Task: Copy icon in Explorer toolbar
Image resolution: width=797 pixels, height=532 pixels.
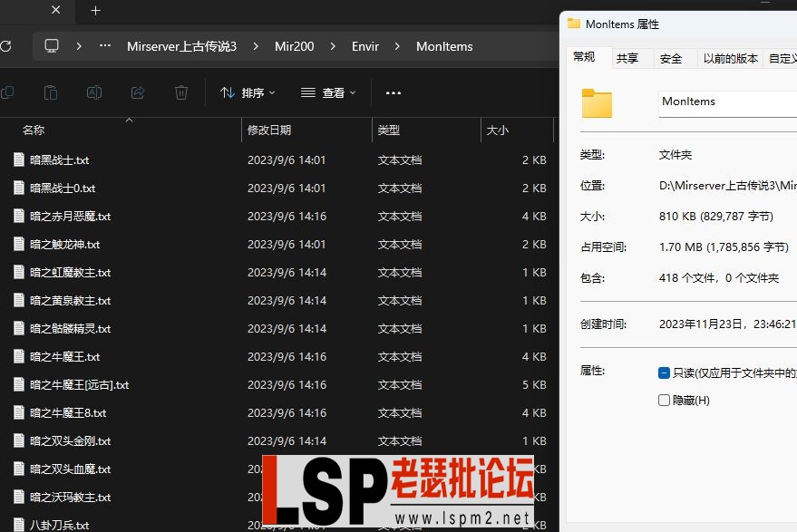Action: tap(7, 92)
